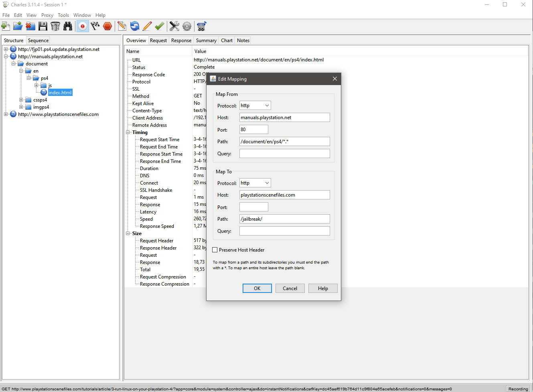Image resolution: width=533 pixels, height=392 pixels.
Task: Switch to the Chart tab
Action: 227,41
